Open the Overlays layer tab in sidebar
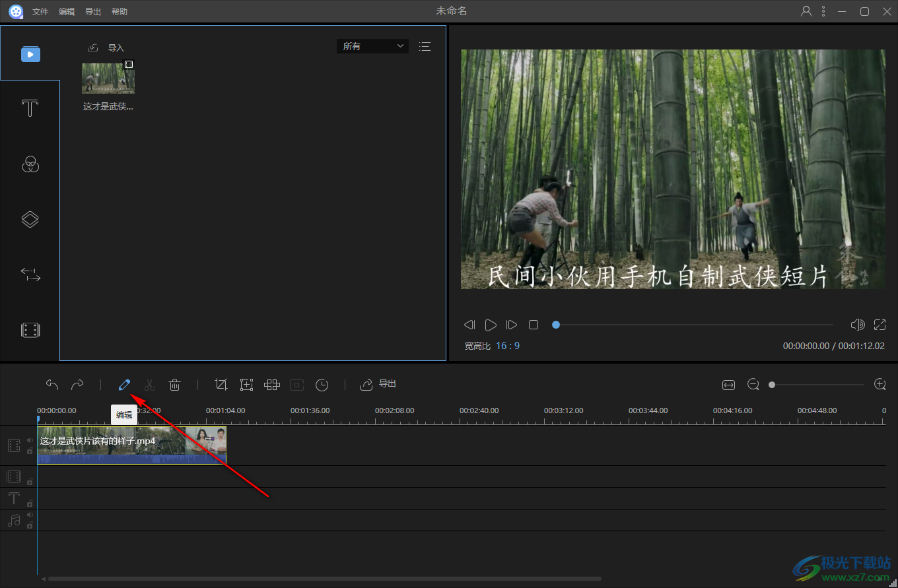The height and width of the screenshot is (588, 898). point(30,219)
